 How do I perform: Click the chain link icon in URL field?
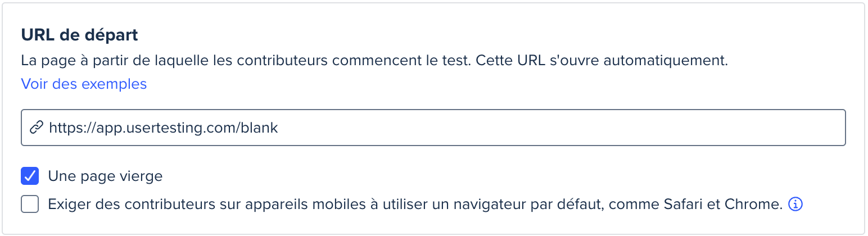pos(37,128)
